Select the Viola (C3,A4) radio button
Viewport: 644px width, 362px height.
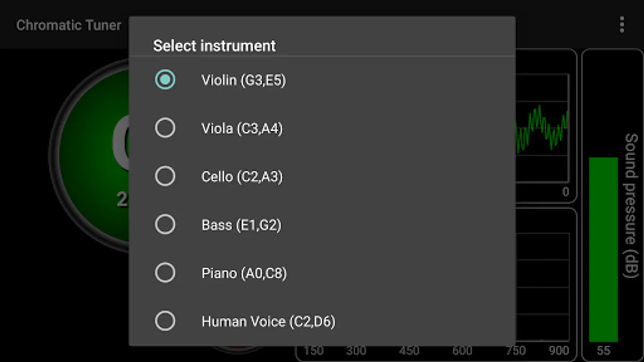tap(165, 128)
